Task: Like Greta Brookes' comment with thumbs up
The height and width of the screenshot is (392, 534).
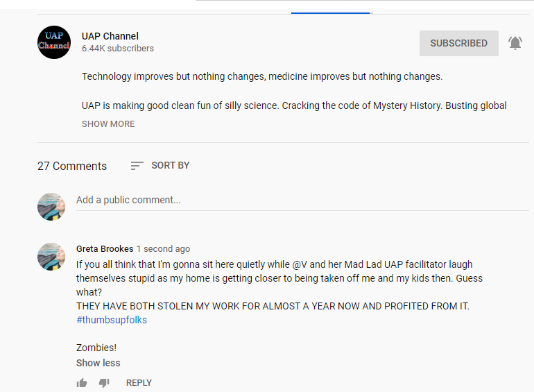Action: tap(82, 382)
